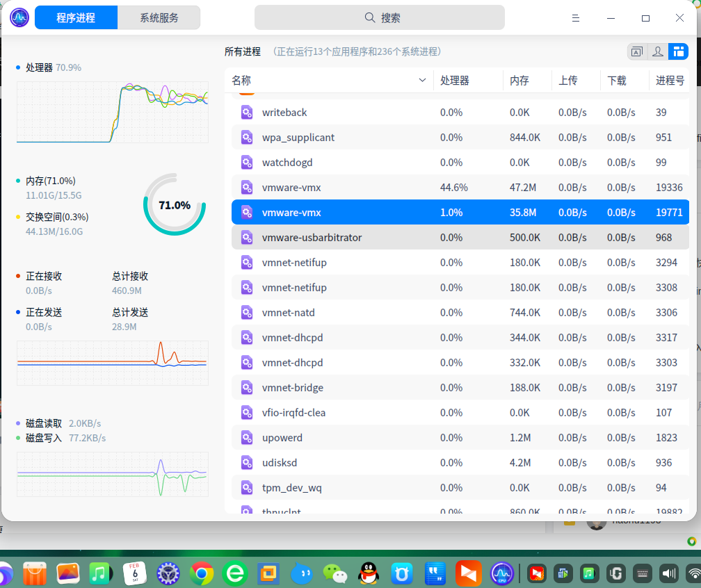Switch to the 系统服务 tab
The height and width of the screenshot is (588, 701).
tap(159, 18)
